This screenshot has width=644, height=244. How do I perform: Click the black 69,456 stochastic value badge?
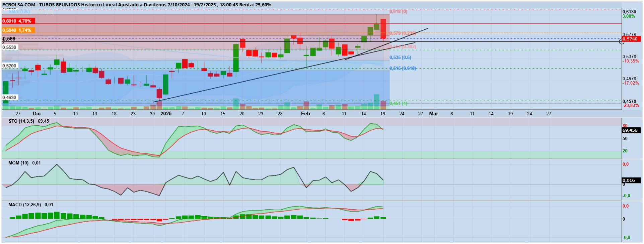(631, 130)
